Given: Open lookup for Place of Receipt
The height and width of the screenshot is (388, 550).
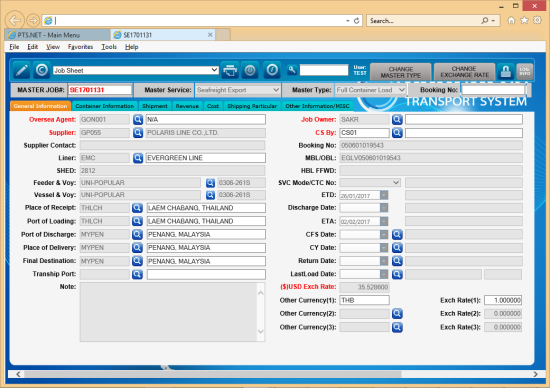Looking at the screenshot, I should [x=137, y=208].
